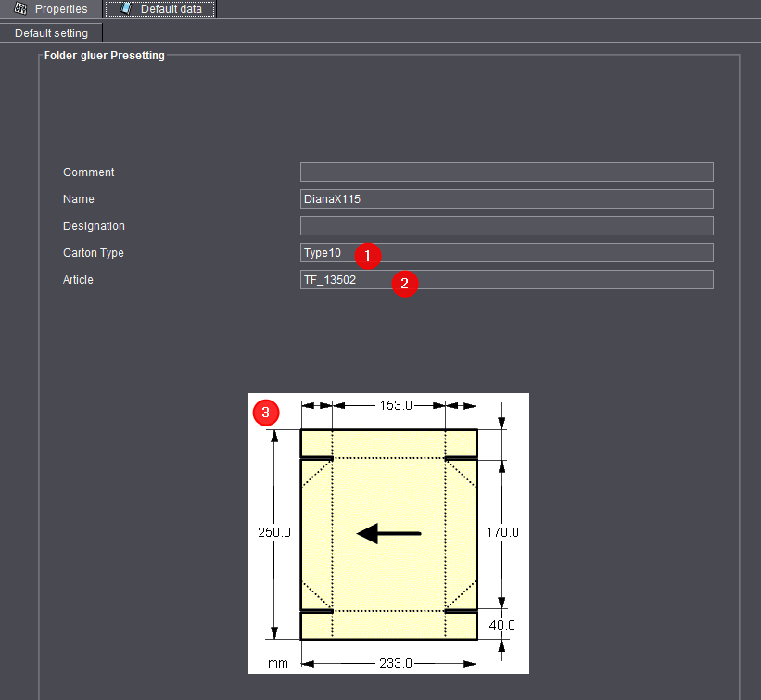Click the empty Designation field
This screenshot has width=761, height=700.
tap(506, 226)
